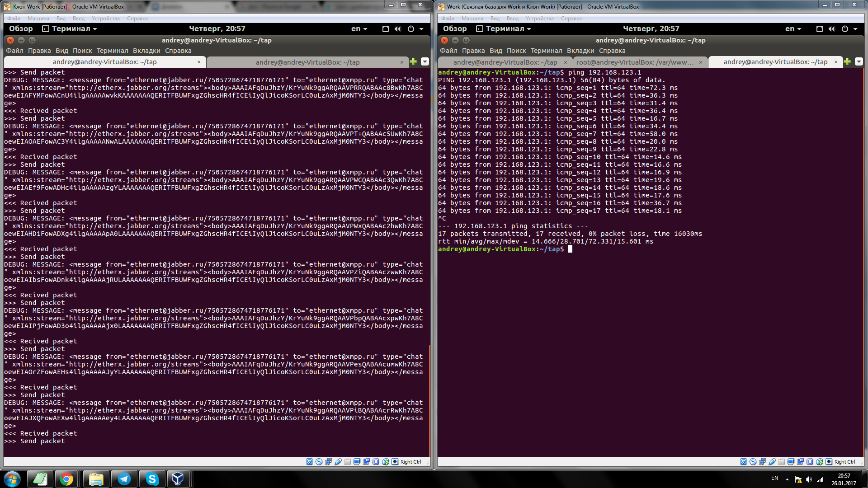Image resolution: width=868 pixels, height=488 pixels.
Task: Click hard disk activity icon in right VM
Action: pyautogui.click(x=744, y=462)
